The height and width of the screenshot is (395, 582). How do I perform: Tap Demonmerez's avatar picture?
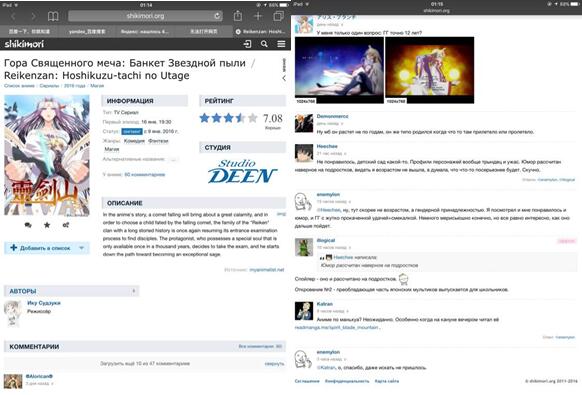click(x=304, y=123)
